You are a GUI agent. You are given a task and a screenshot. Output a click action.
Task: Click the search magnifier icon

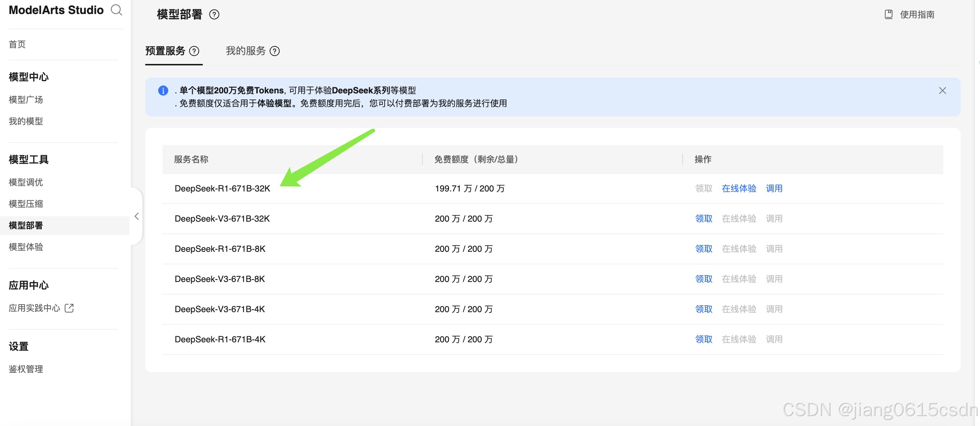[x=116, y=10]
